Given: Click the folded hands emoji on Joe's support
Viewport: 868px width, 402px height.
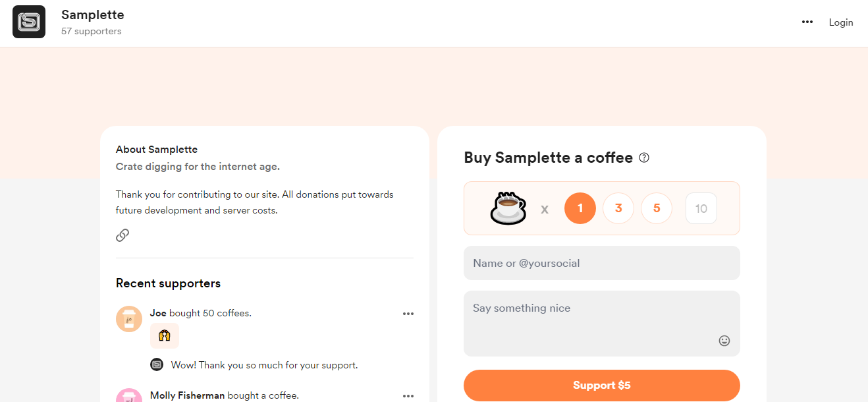Looking at the screenshot, I should click(164, 335).
